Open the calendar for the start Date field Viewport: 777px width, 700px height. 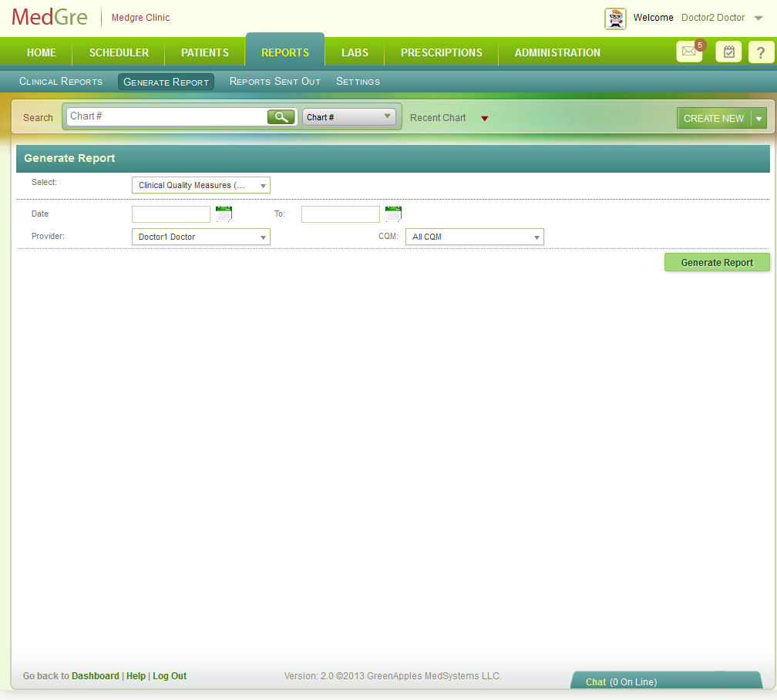(x=224, y=213)
